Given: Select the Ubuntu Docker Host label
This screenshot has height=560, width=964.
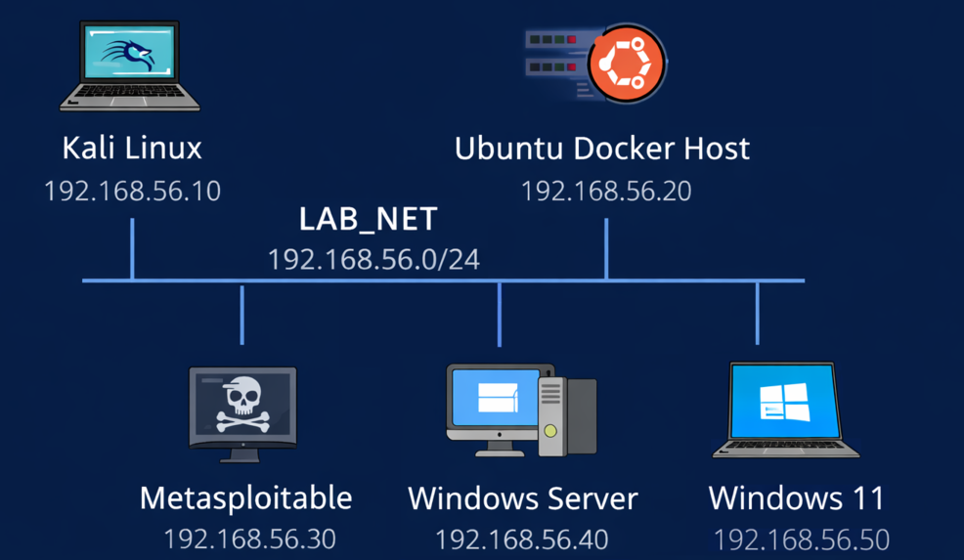Looking at the screenshot, I should tap(602, 149).
